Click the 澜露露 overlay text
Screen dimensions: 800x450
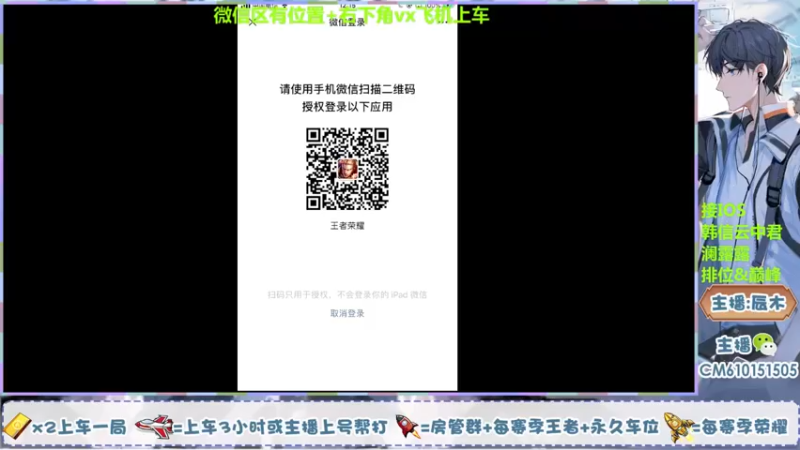coord(725,254)
